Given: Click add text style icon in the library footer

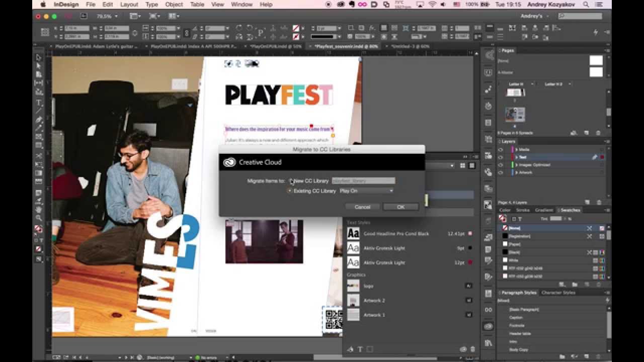Looking at the screenshot, I should (x=360, y=349).
